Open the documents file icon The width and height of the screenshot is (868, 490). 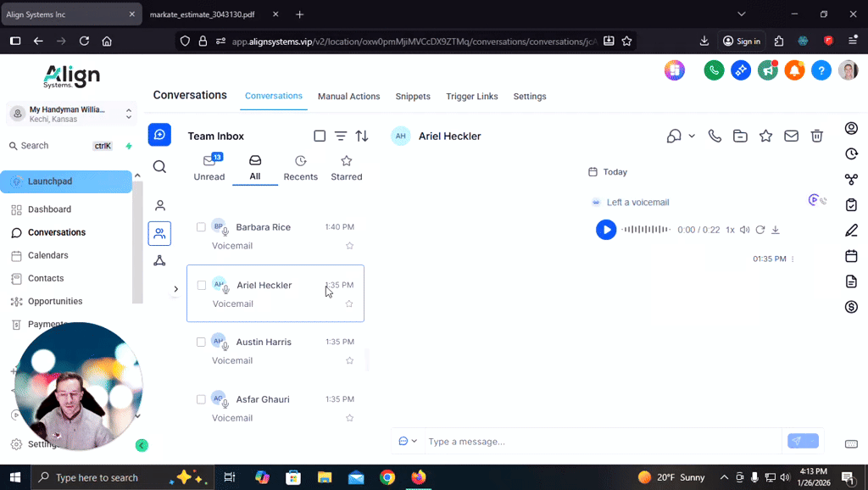(851, 281)
